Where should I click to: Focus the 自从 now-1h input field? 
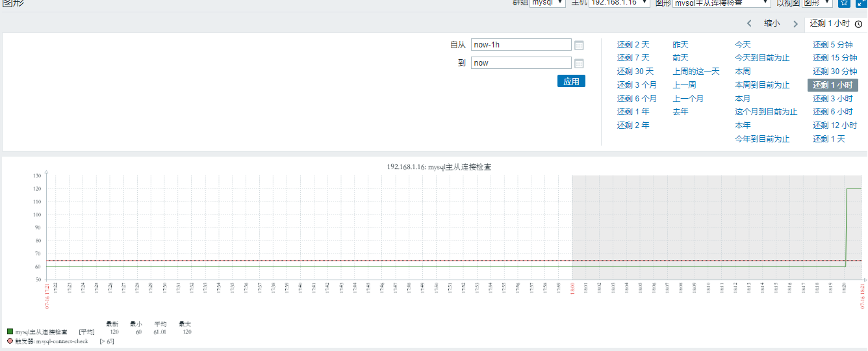pyautogui.click(x=521, y=45)
